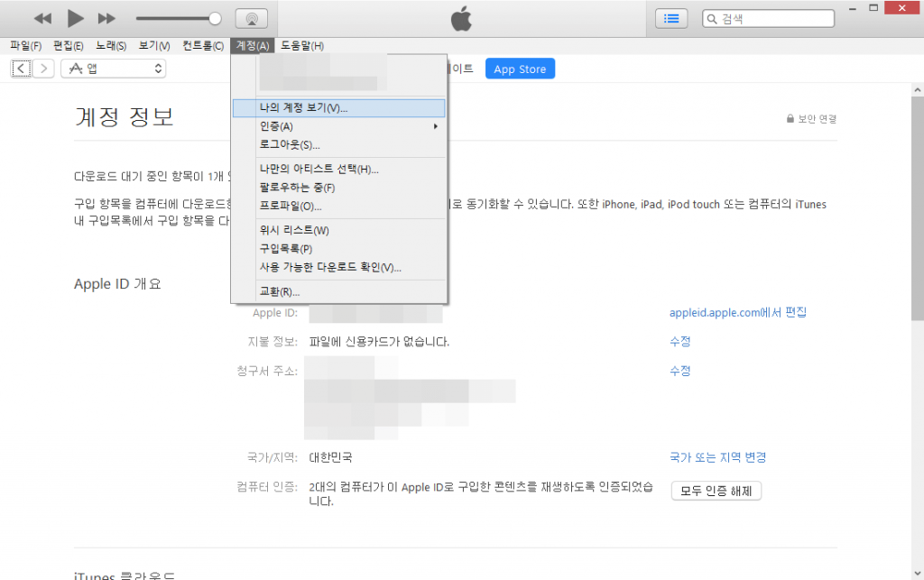Click the magnifier icon in search box
This screenshot has height=580, width=924.
coord(712,18)
